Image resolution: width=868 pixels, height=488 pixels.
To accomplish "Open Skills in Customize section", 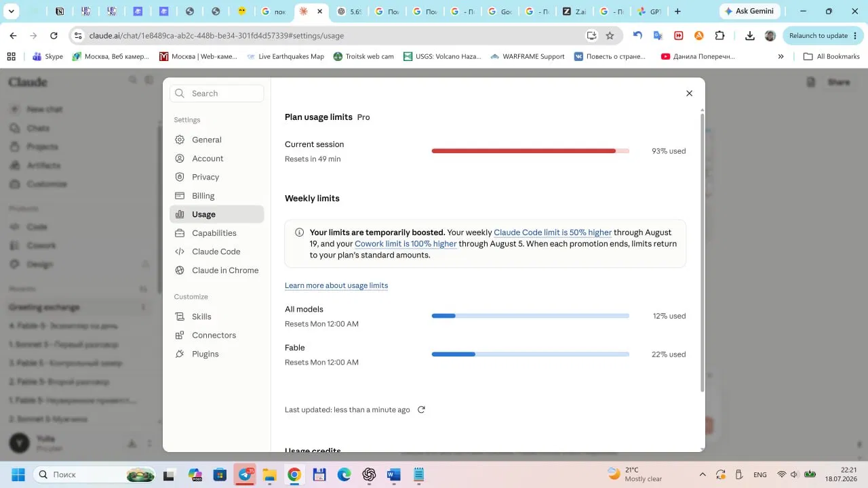I will (x=216, y=317).
